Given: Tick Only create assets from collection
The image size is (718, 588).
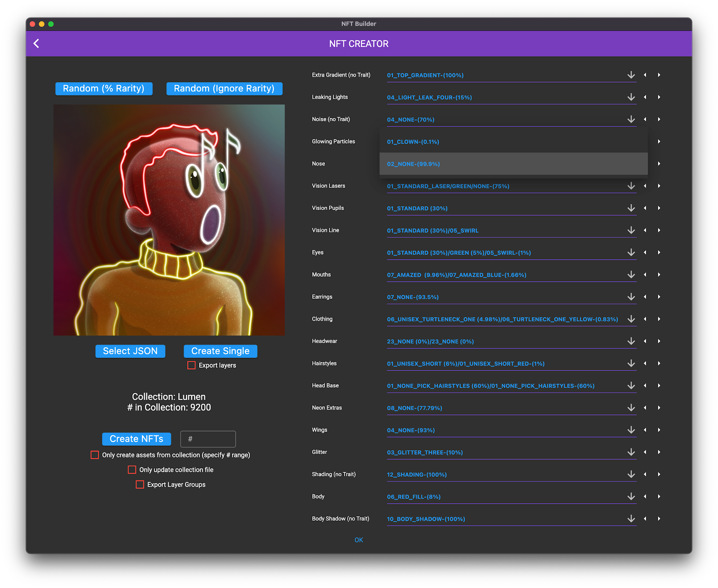Looking at the screenshot, I should (95, 455).
